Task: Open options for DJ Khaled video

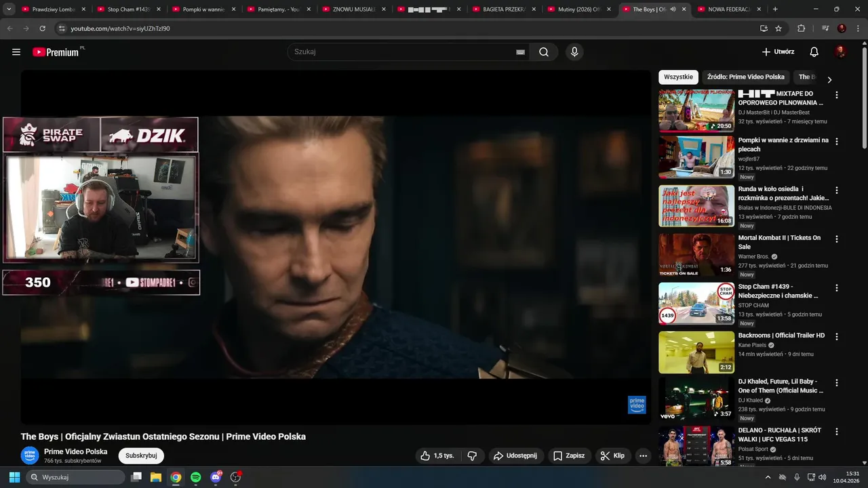Action: 836,383
